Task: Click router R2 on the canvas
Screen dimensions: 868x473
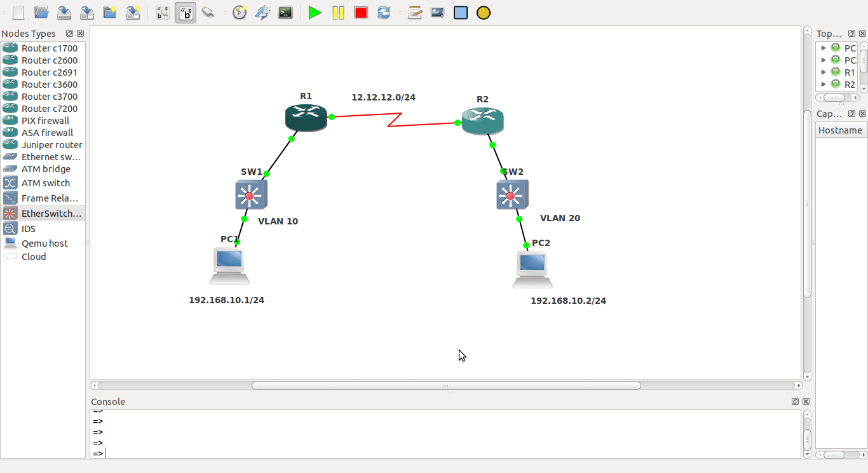Action: [482, 121]
